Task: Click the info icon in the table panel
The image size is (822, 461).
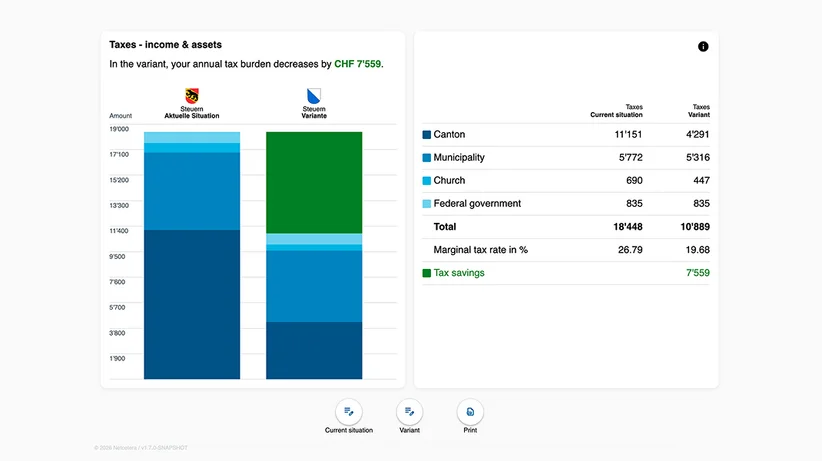Action: coord(703,47)
